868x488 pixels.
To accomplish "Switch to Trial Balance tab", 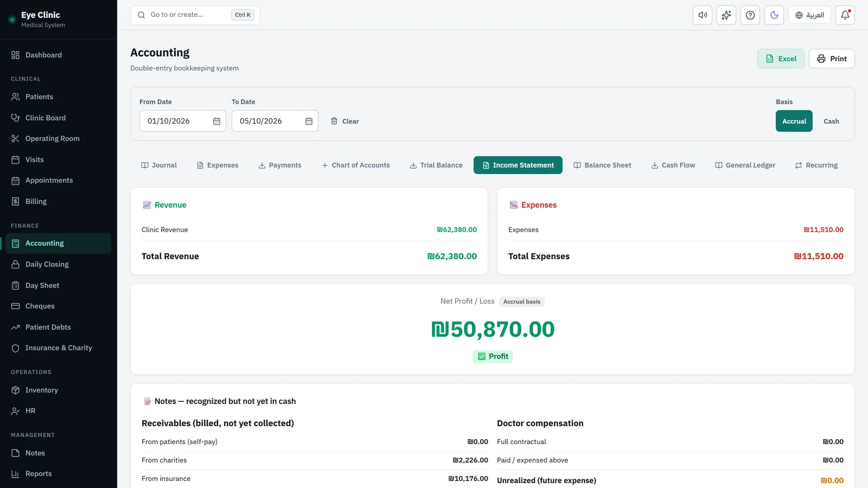I will pos(436,165).
